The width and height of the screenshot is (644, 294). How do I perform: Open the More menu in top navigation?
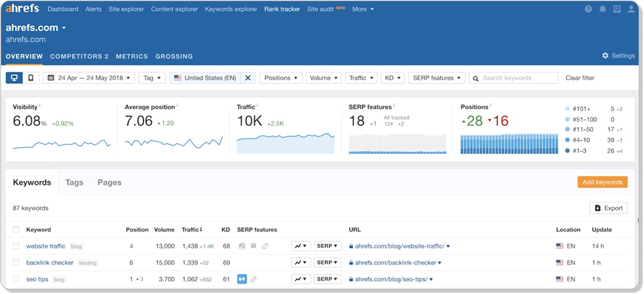click(x=363, y=9)
